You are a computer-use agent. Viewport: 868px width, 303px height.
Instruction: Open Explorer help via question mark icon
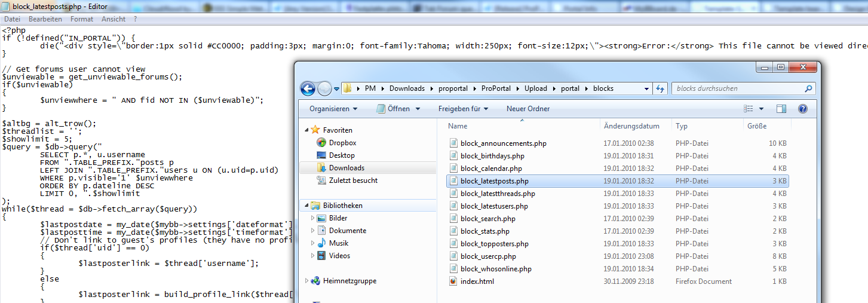click(802, 109)
